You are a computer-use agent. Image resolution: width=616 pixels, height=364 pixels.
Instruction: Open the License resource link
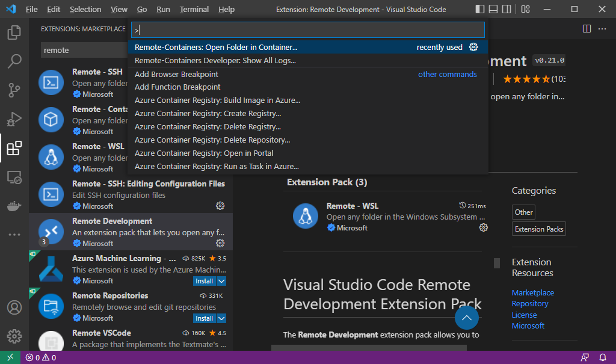[x=524, y=315]
